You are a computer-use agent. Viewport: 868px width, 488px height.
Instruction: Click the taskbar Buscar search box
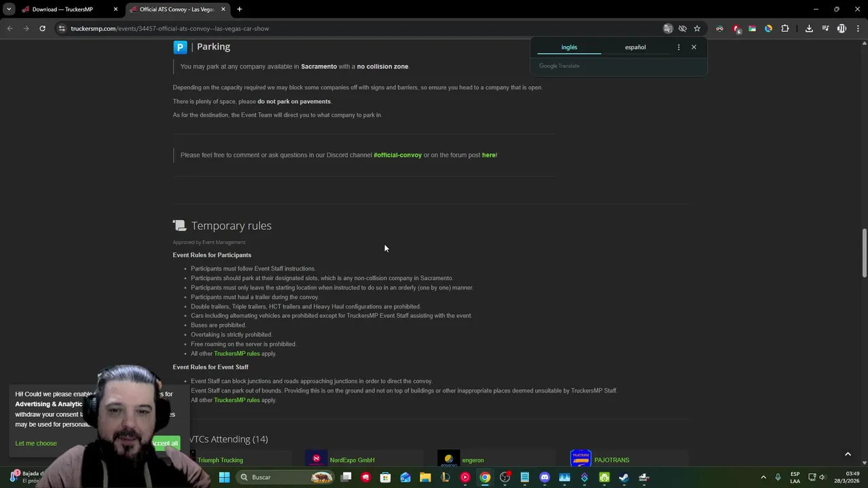[285, 477]
